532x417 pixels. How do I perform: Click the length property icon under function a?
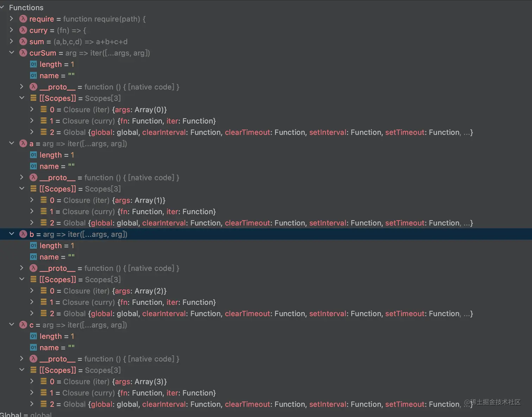(x=33, y=155)
